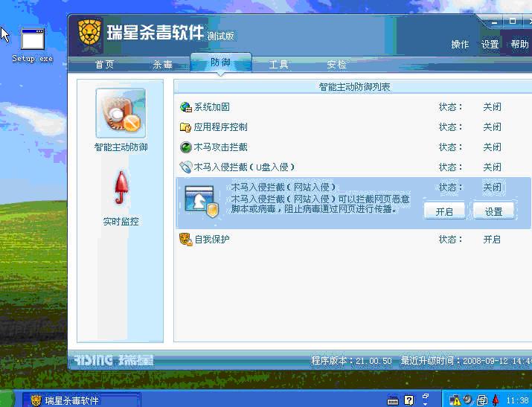
Task: Select the 应用程序控制 folder icon
Action: click(x=185, y=127)
